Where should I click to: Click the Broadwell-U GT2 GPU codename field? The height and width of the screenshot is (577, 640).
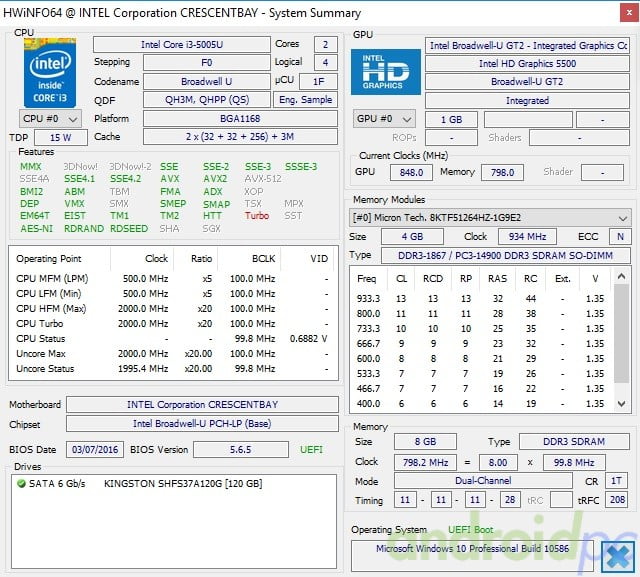pyautogui.click(x=527, y=82)
